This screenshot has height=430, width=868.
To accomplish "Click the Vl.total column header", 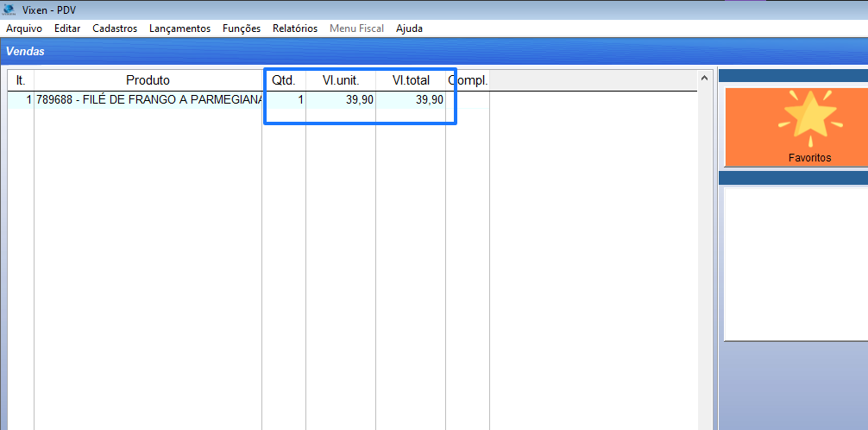I will click(411, 80).
